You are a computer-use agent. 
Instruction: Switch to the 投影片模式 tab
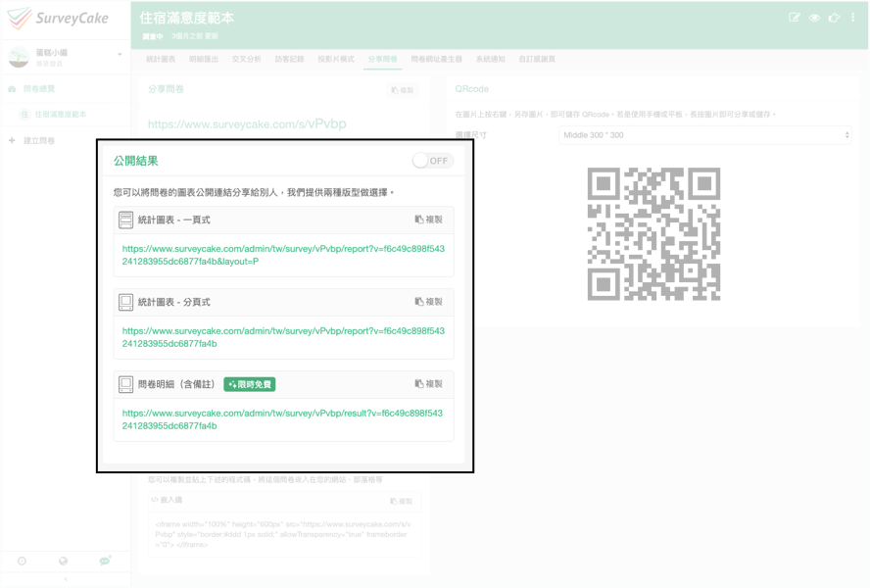(336, 59)
